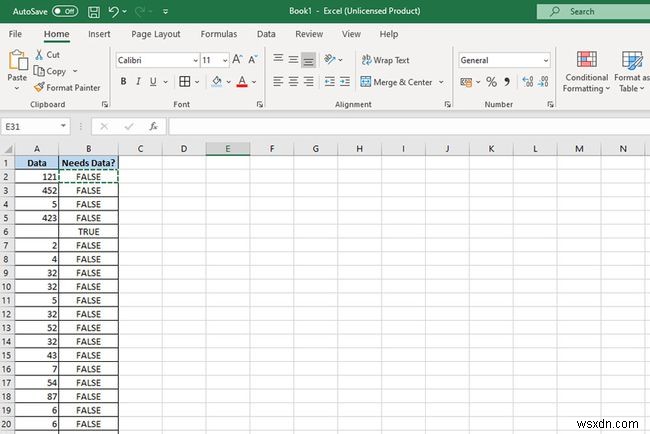This screenshot has width=650, height=434.
Task: Open the File tab
Action: click(15, 34)
